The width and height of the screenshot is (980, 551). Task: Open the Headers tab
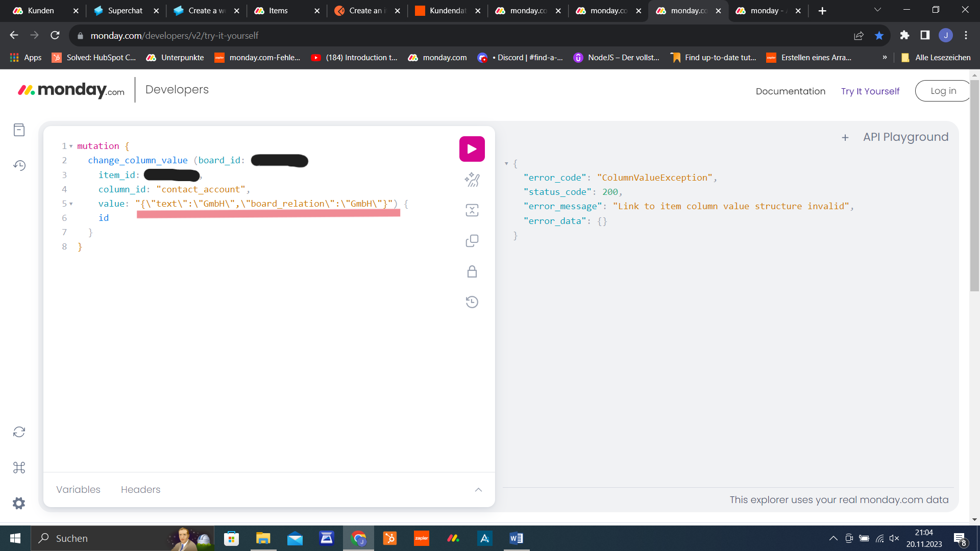tap(140, 490)
